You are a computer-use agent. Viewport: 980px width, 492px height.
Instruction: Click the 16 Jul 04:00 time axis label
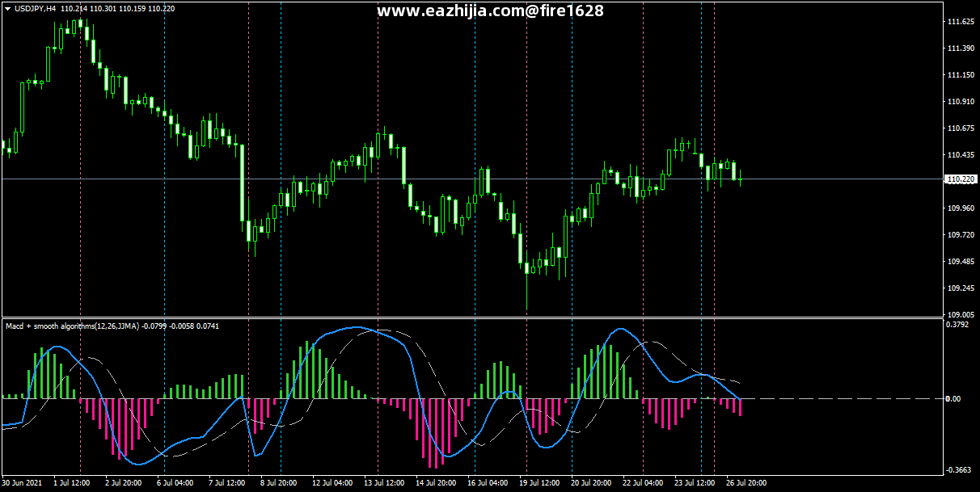point(488,483)
